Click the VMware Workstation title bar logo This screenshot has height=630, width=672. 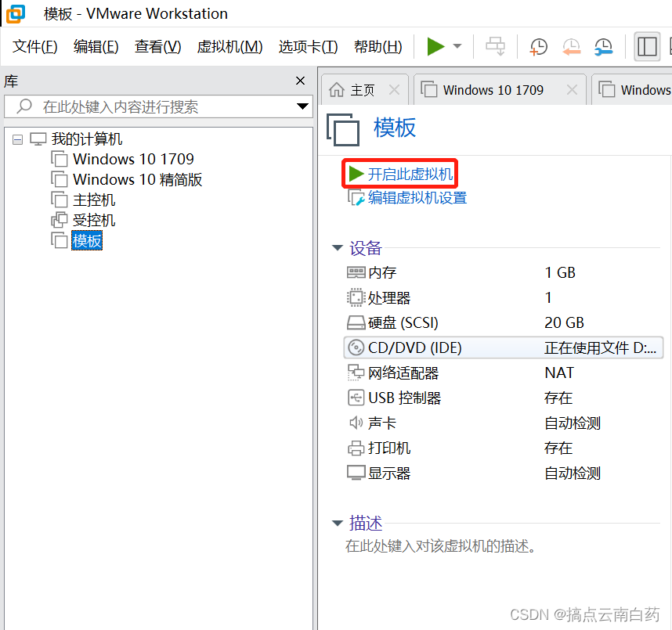point(16,14)
